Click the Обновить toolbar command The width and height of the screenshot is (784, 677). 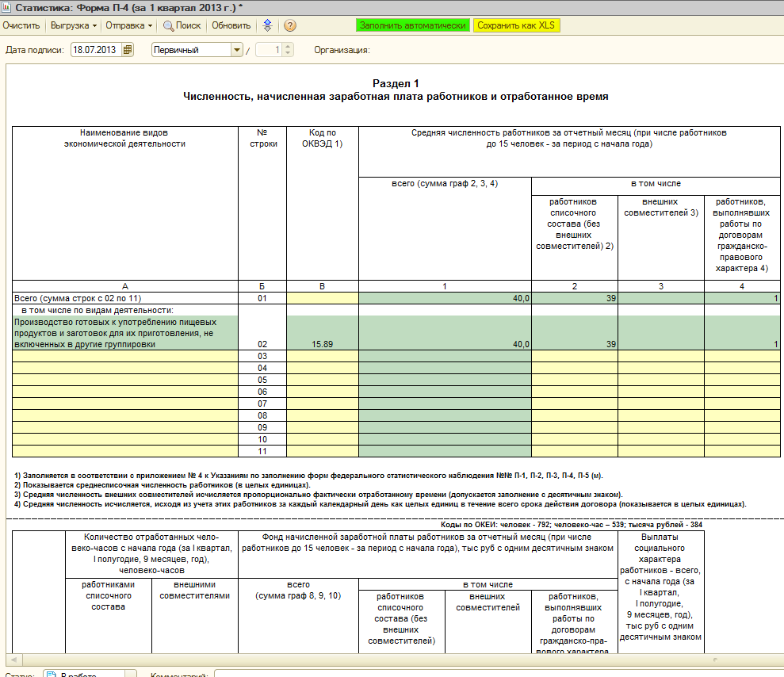click(231, 25)
